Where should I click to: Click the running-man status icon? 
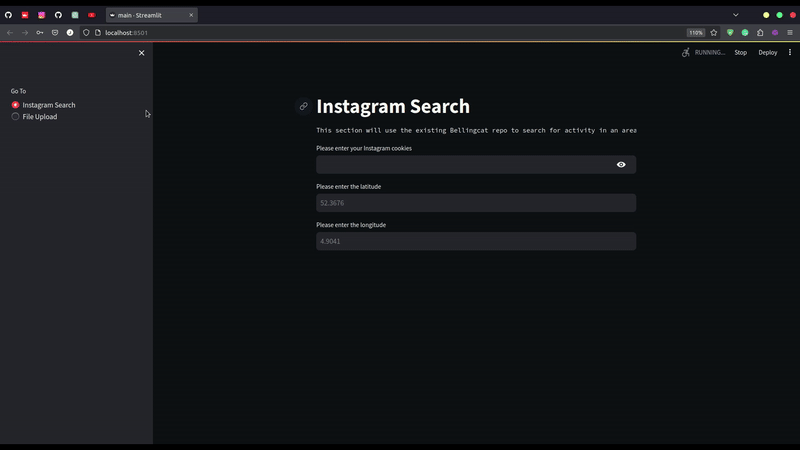(686, 53)
